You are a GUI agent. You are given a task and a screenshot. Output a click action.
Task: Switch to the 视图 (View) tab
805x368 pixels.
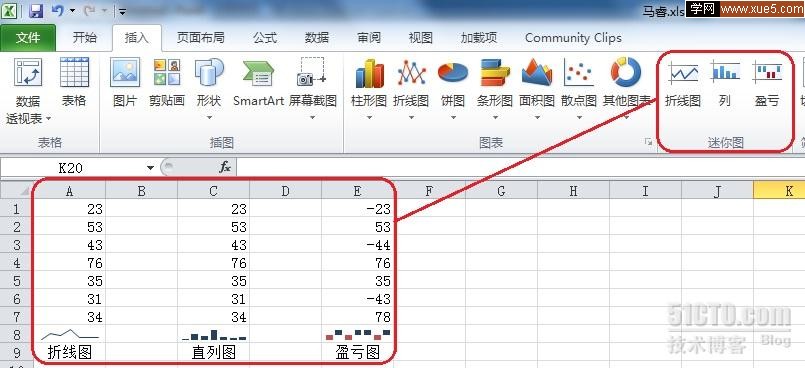(420, 37)
